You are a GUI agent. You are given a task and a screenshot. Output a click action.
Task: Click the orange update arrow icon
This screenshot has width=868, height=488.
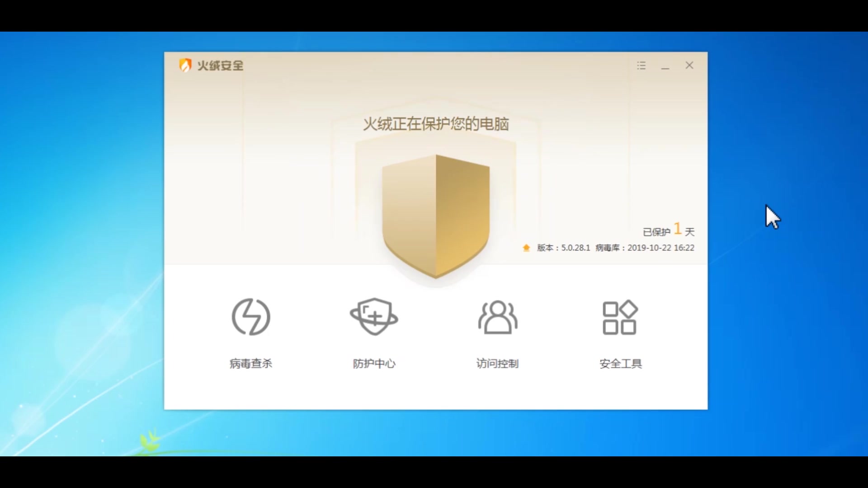point(526,248)
